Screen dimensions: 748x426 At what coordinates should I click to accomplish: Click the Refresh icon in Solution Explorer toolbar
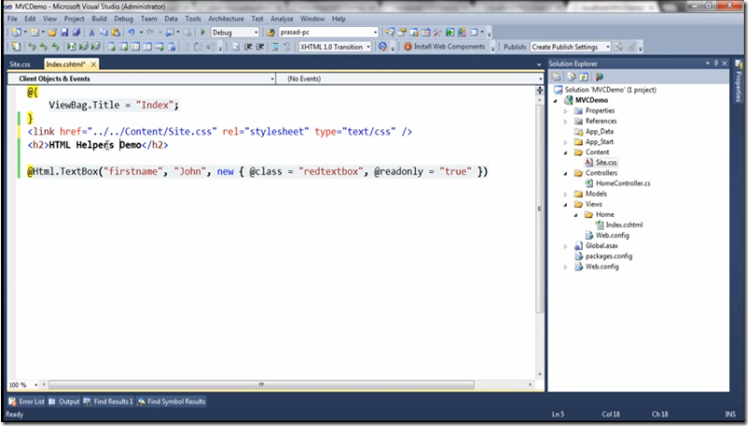coord(584,77)
